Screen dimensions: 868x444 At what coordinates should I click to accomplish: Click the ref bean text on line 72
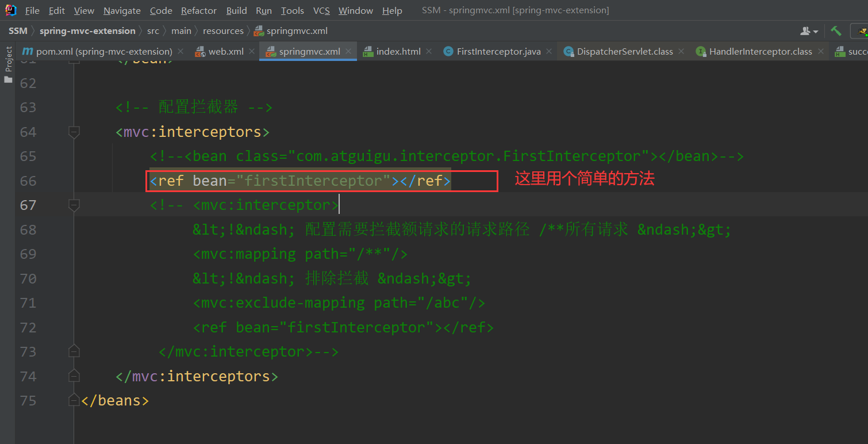pos(343,328)
